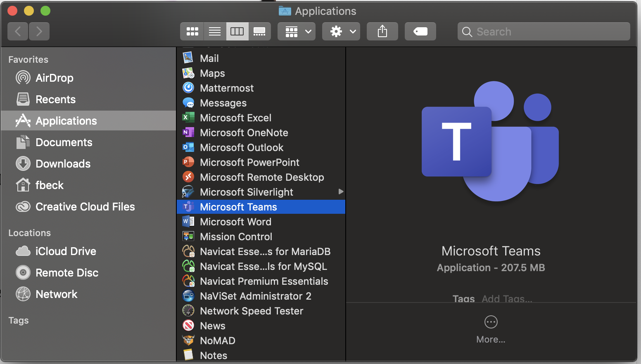
Task: Open Downloads in the sidebar
Action: (88, 164)
